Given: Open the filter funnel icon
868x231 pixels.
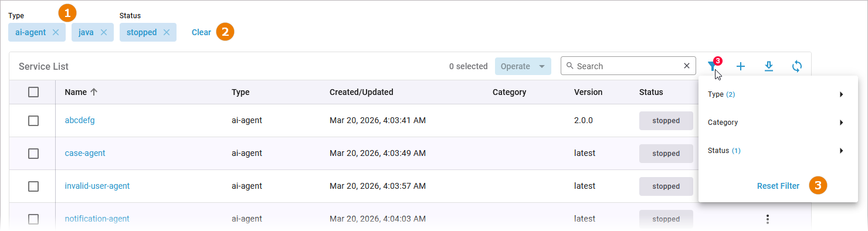Looking at the screenshot, I should 712,66.
